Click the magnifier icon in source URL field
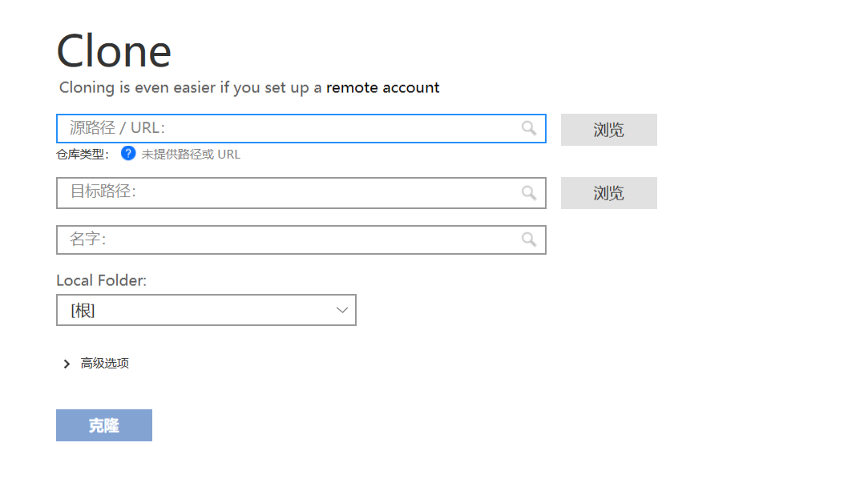The image size is (868, 487). pyautogui.click(x=529, y=128)
